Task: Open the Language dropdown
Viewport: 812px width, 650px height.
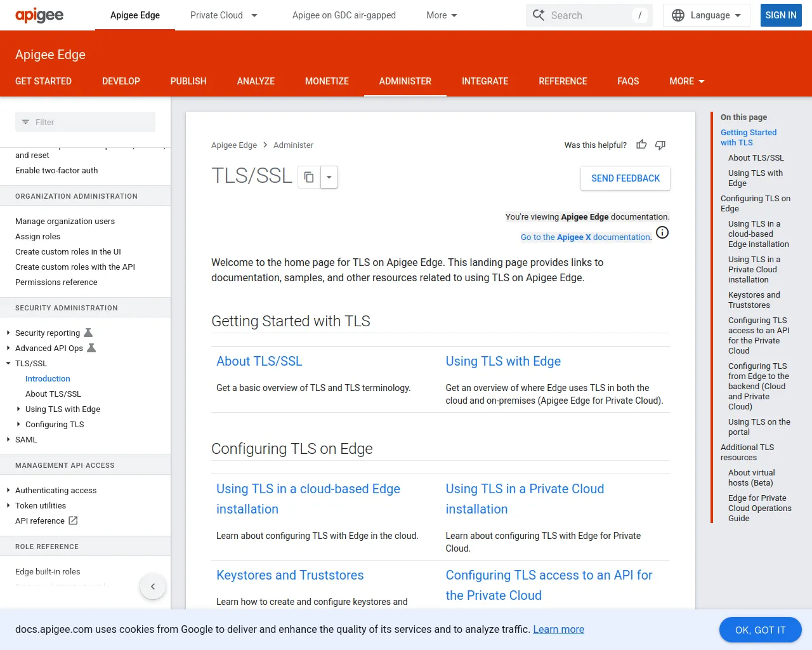Action: click(x=707, y=15)
